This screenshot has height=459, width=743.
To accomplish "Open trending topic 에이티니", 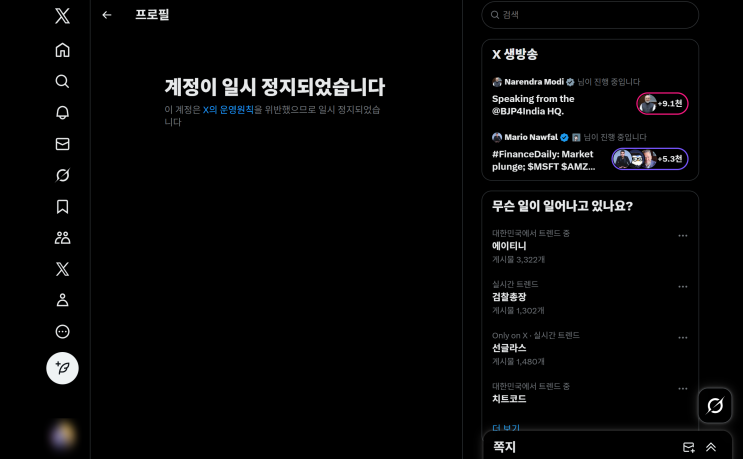I will (x=509, y=246).
